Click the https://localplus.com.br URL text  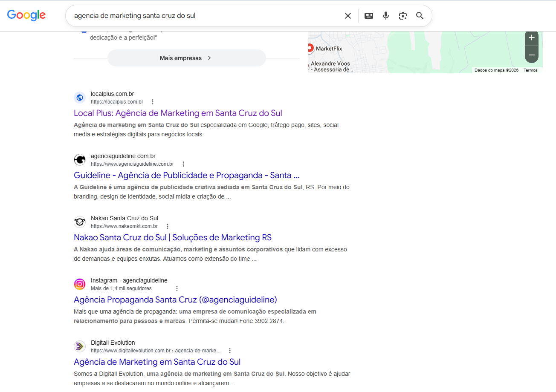click(117, 102)
